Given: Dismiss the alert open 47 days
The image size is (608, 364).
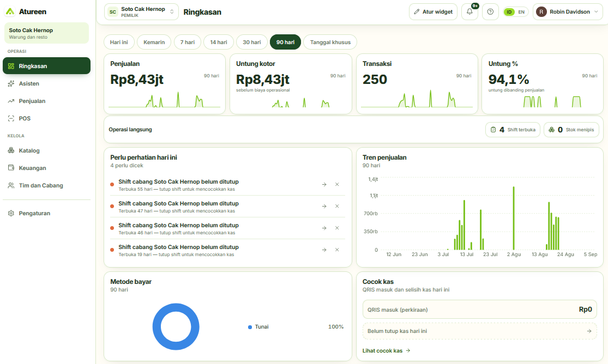Looking at the screenshot, I should click(337, 206).
